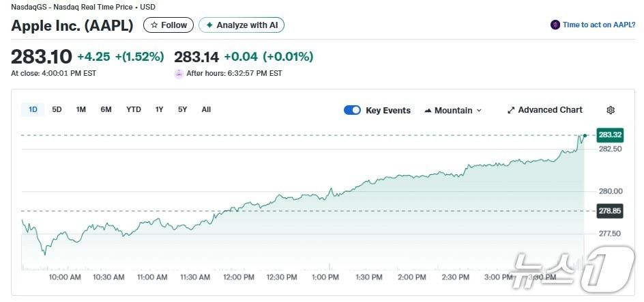644x302 pixels.
Task: Select the YTD time range tab
Action: pyautogui.click(x=134, y=109)
